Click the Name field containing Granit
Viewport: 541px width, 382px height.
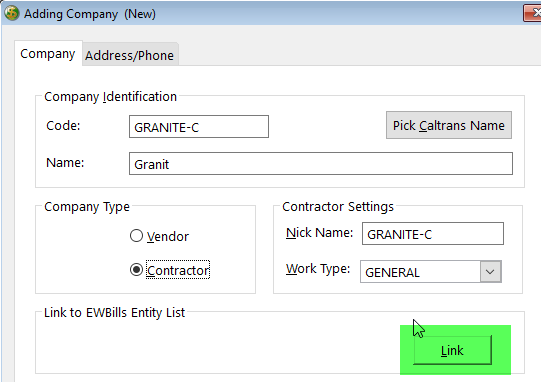[x=321, y=164]
